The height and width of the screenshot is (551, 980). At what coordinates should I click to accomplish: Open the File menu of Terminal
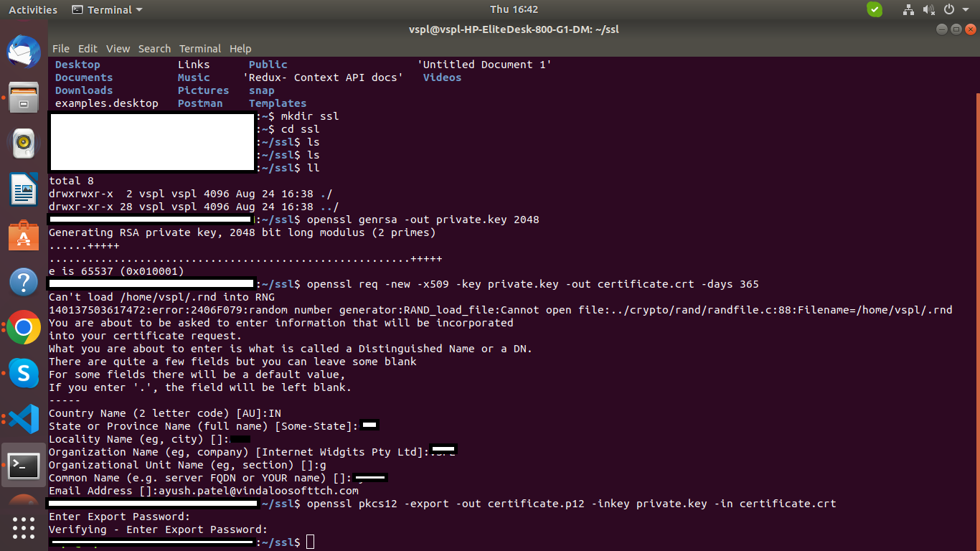coord(60,48)
